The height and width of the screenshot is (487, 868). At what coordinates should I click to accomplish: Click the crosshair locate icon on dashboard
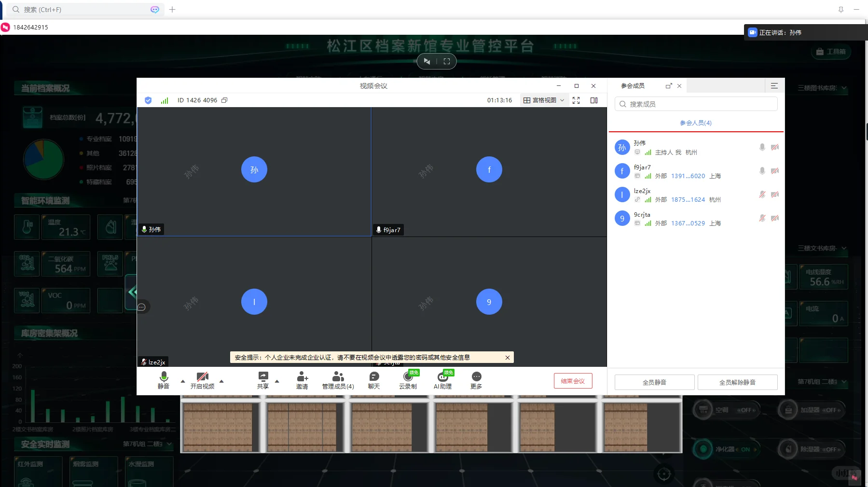click(x=664, y=474)
